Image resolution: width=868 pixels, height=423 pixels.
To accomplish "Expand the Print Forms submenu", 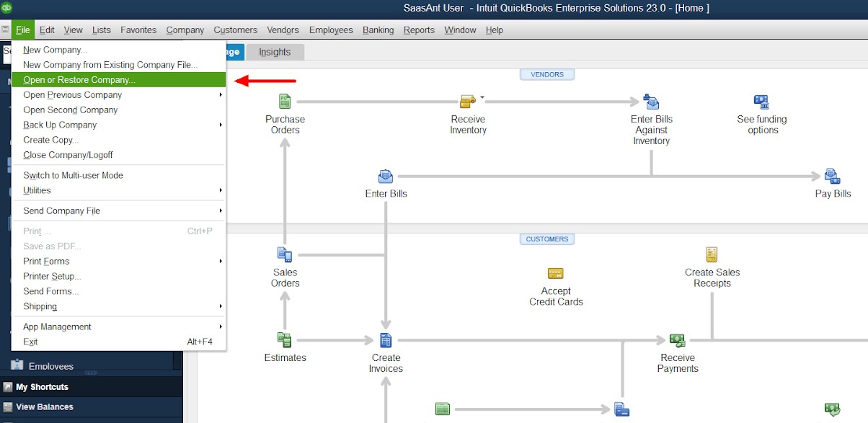I will click(x=221, y=262).
